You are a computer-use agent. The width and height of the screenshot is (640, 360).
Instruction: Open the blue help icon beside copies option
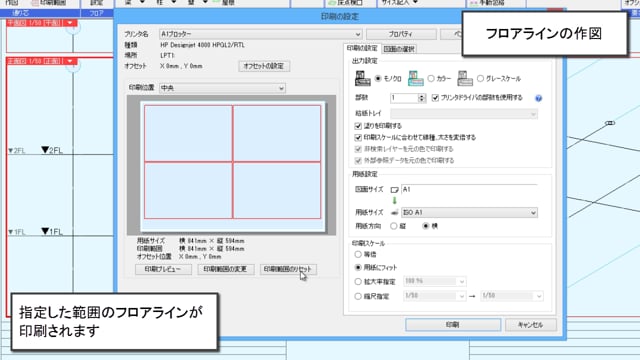pos(538,98)
